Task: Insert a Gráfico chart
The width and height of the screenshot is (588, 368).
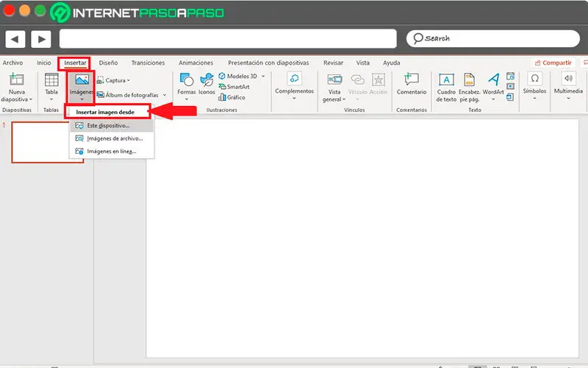Action: (x=232, y=97)
